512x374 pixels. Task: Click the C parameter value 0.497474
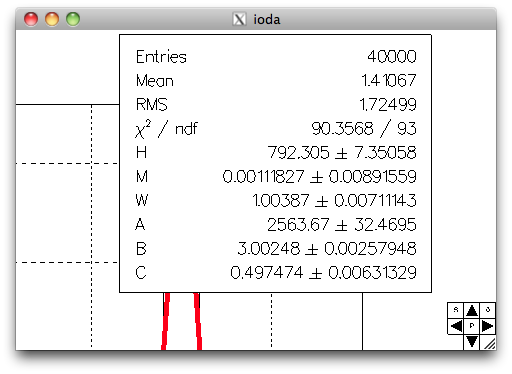pyautogui.click(x=267, y=273)
